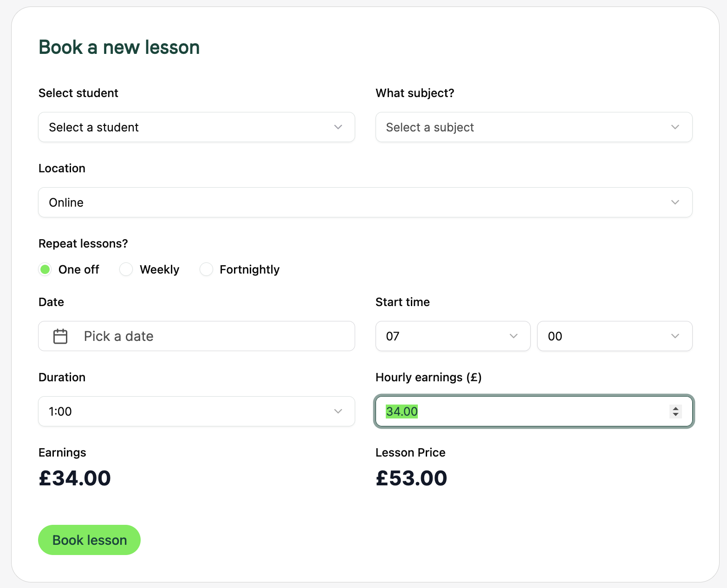The width and height of the screenshot is (727, 588).
Task: Open the start minutes dropdown showing 00
Action: [615, 336]
